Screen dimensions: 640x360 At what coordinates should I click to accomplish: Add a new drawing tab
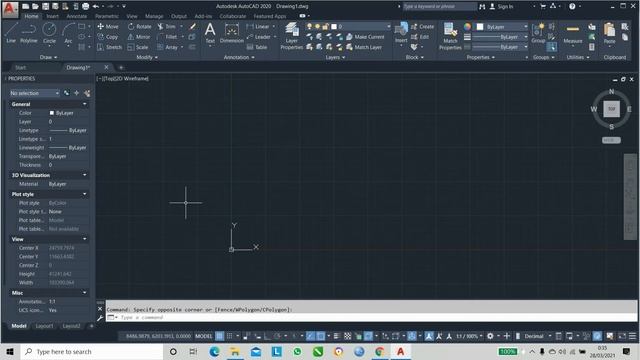tap(121, 67)
